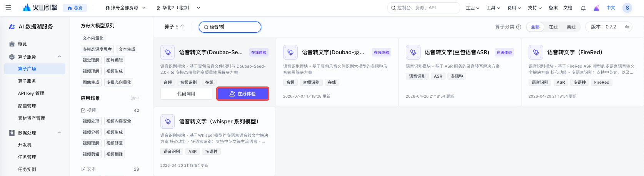Viewport: 644px width, 176px height.
Task: Click the 数据处理 sidebar section icon
Action: coord(12,133)
